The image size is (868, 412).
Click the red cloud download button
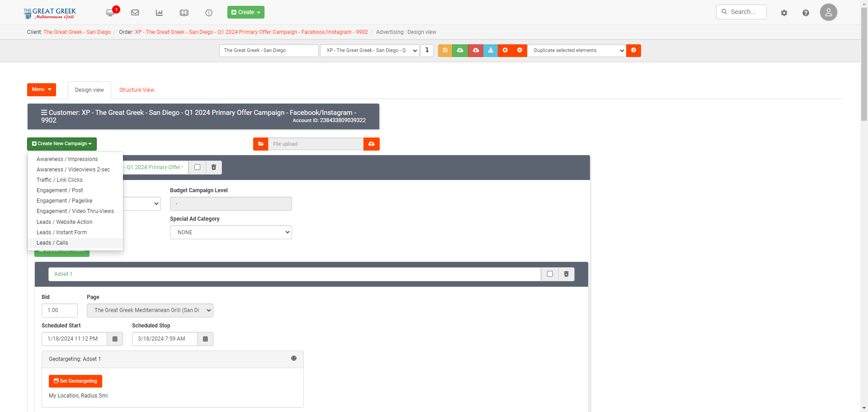point(476,51)
